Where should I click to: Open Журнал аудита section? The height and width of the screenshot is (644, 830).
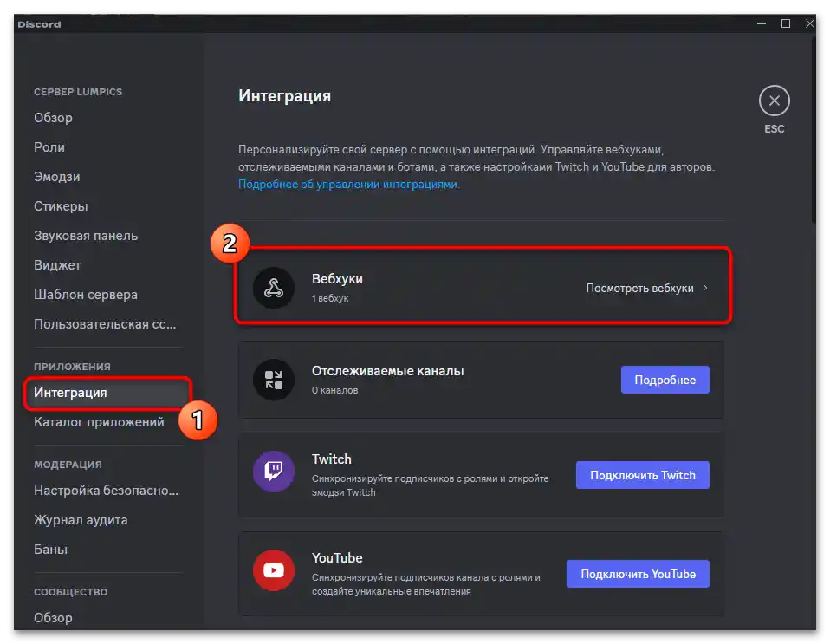point(81,520)
